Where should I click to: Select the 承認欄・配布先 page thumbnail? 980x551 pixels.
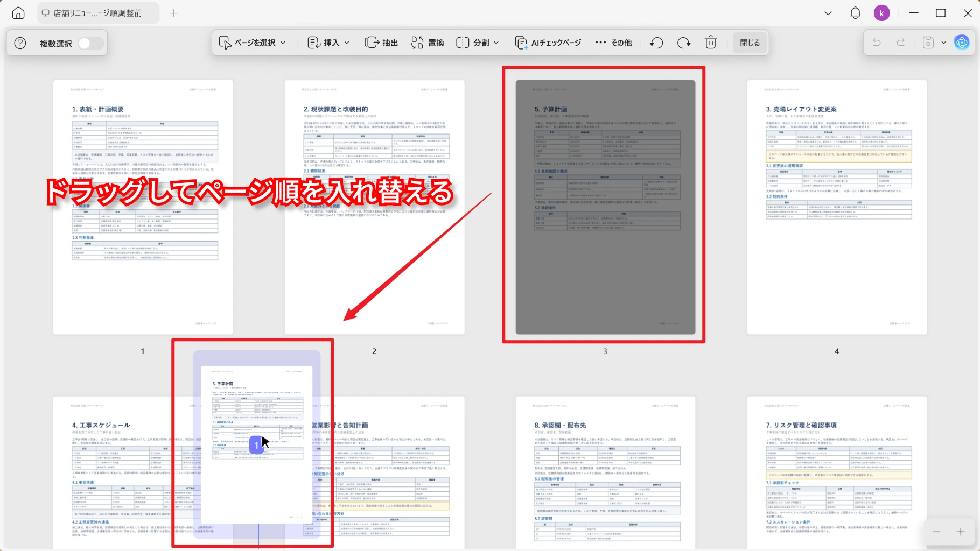(605, 472)
